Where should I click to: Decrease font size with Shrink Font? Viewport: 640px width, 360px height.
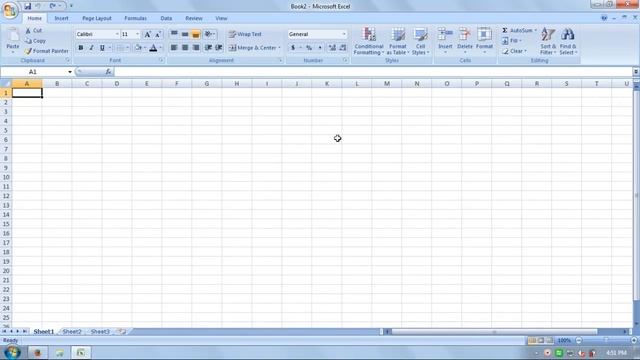pyautogui.click(x=158, y=34)
